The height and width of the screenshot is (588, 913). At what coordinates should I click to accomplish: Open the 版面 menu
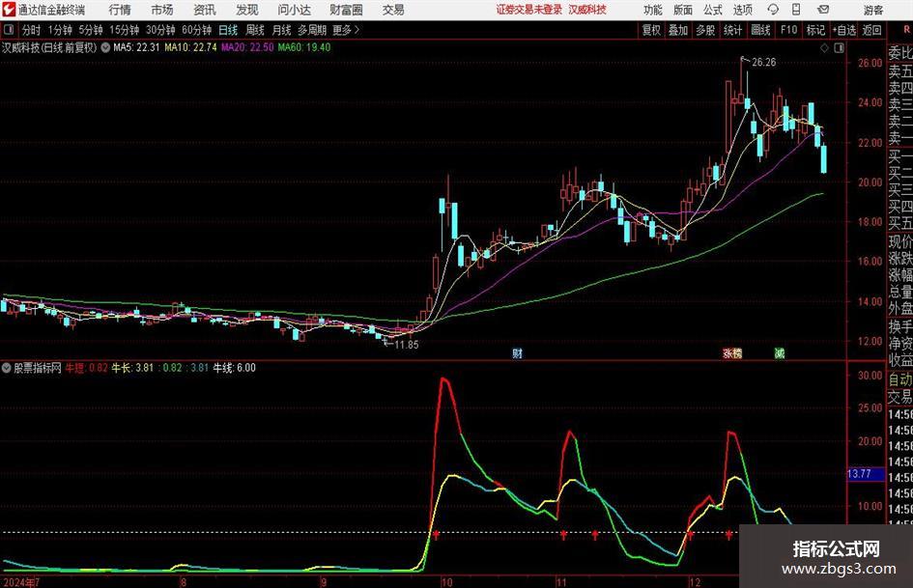(x=683, y=10)
